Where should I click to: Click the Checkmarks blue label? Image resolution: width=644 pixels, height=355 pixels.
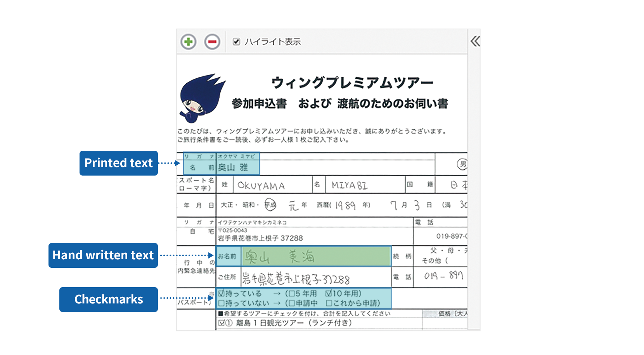coord(109,299)
